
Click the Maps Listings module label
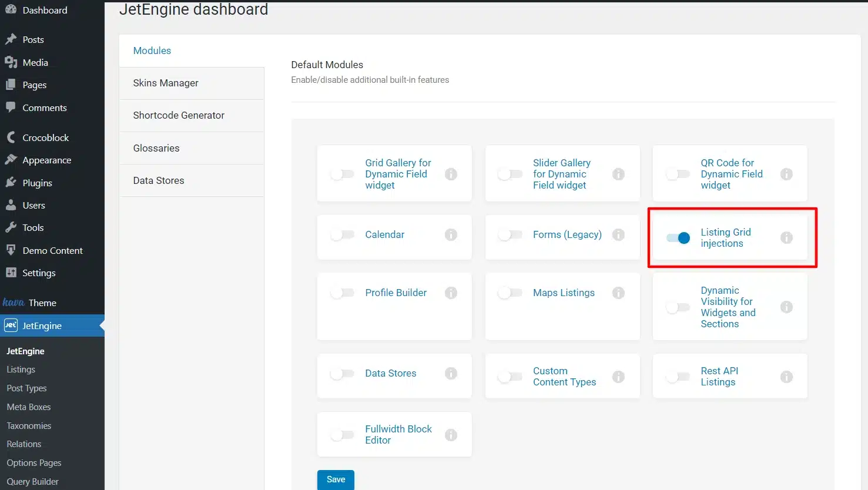coord(564,293)
